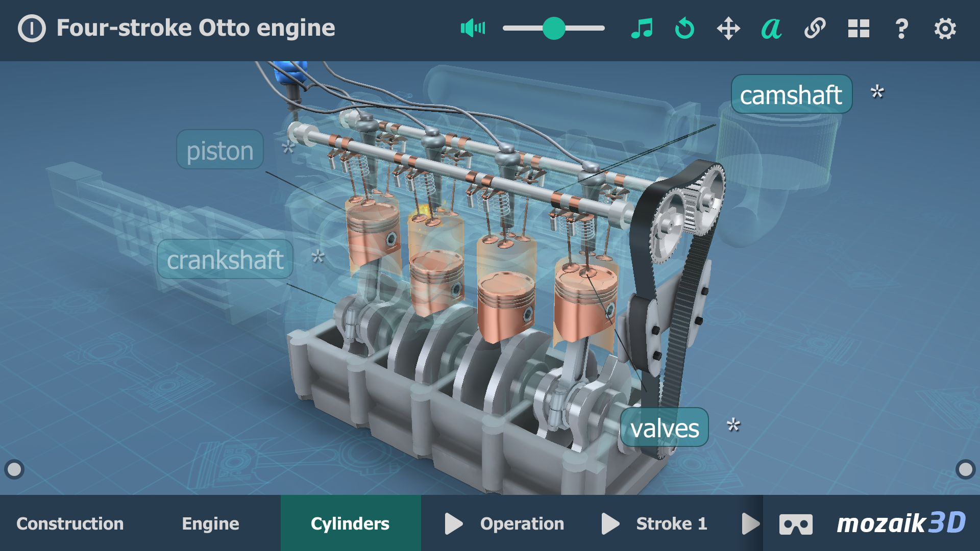Screen dimensions: 980x551
Task: Open the grid tiles menu icon
Action: tap(859, 28)
